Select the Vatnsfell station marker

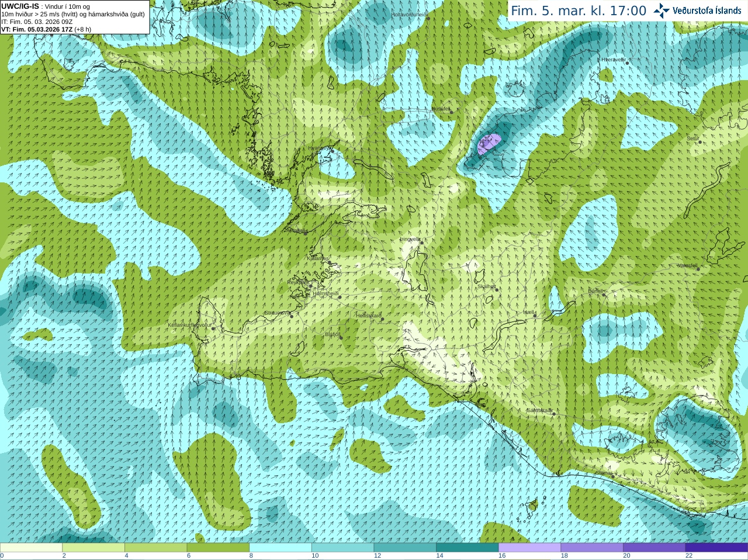pos(698,269)
